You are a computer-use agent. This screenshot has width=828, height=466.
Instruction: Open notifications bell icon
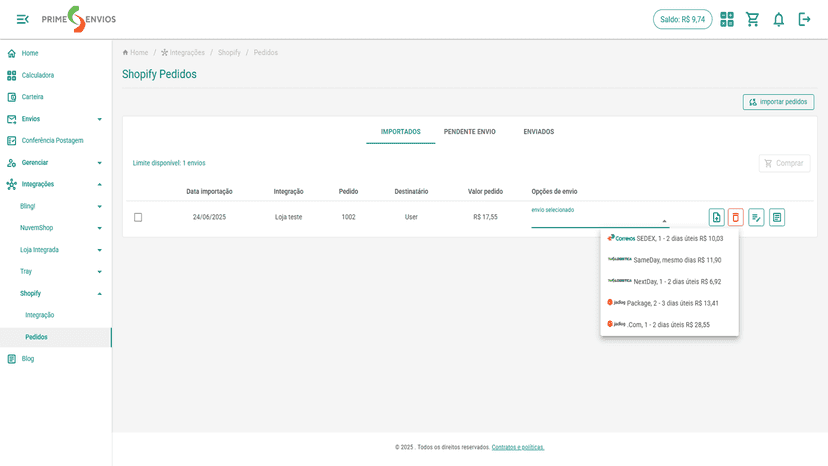778,20
